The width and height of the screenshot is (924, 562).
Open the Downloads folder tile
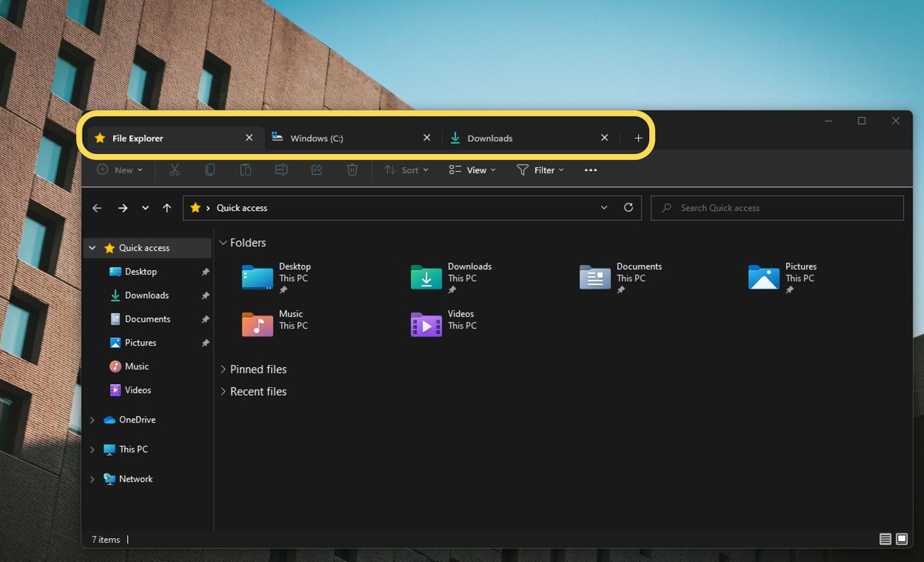(x=452, y=277)
